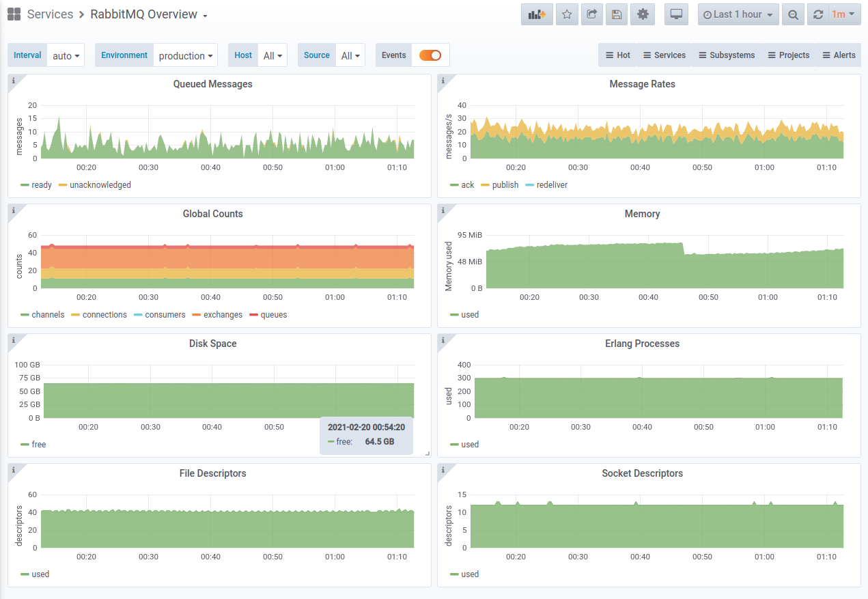
Task: Open the Subsystems menu link
Action: coord(726,55)
